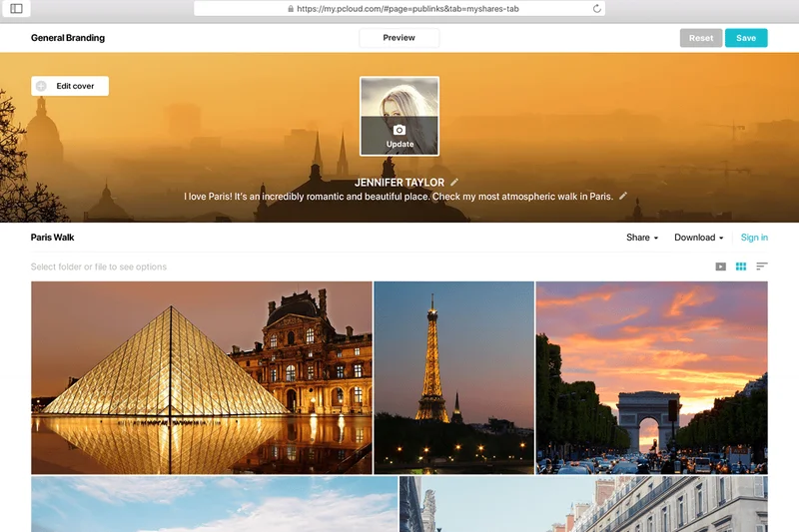Click the browser sidebar toggle icon
Viewport: 799px width, 532px height.
[16, 9]
